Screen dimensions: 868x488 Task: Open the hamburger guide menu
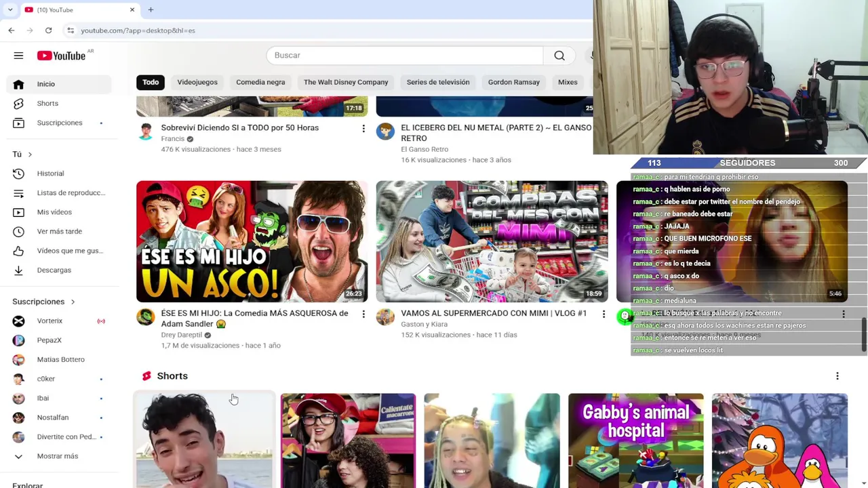click(x=18, y=56)
